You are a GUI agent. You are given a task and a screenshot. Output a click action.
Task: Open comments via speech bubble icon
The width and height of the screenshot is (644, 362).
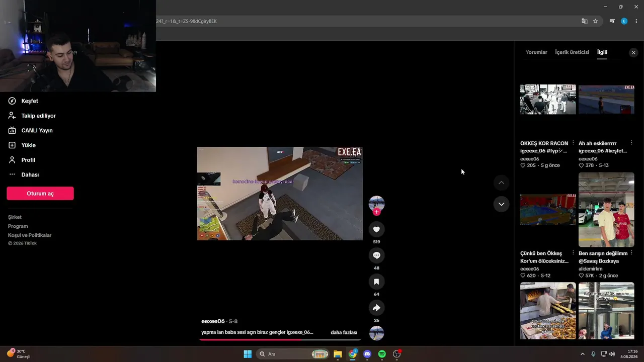pos(376,255)
